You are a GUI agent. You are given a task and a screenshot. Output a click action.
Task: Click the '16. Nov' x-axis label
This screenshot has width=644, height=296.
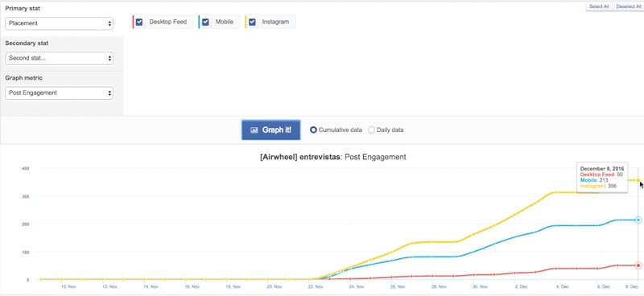(192, 286)
